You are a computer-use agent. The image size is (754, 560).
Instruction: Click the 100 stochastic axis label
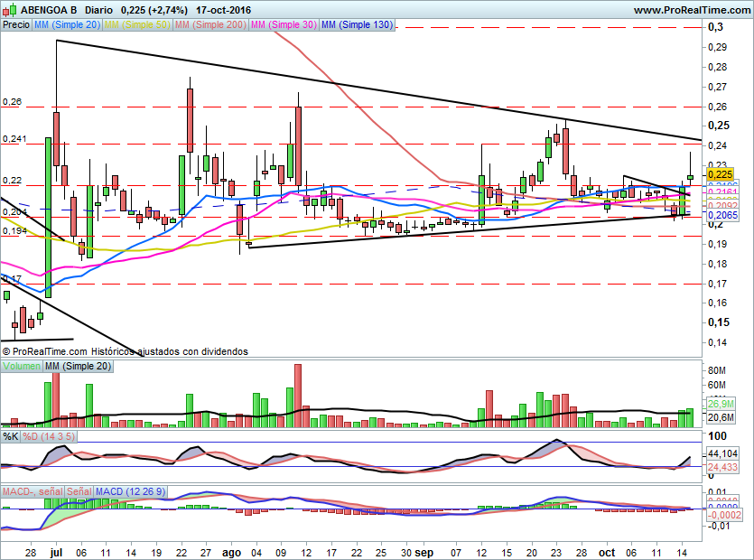pos(717,436)
